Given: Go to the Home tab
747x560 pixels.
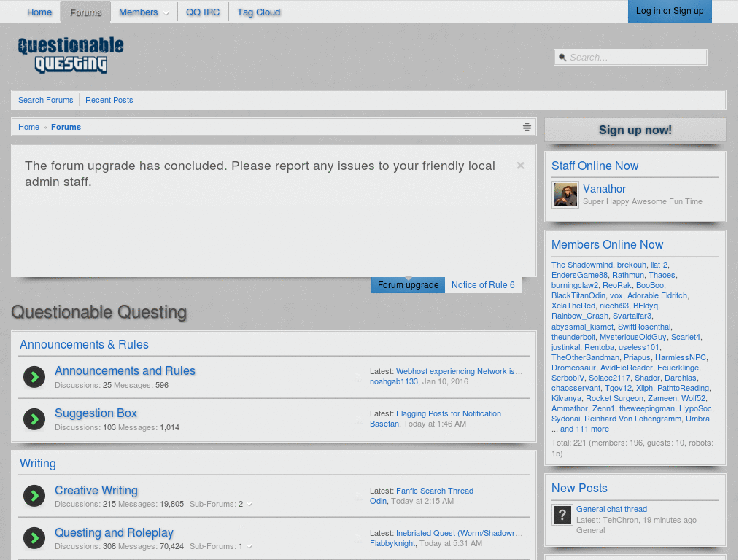Looking at the screenshot, I should point(39,12).
